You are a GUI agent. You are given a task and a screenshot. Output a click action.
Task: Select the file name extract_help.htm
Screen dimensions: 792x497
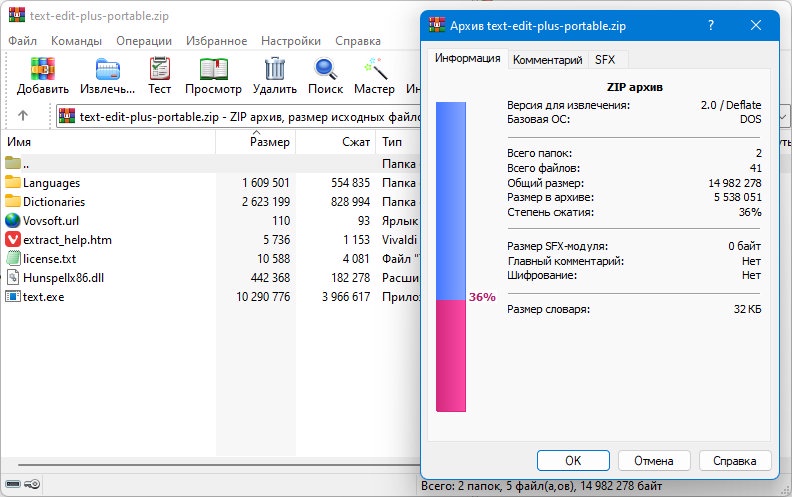[x=67, y=240]
